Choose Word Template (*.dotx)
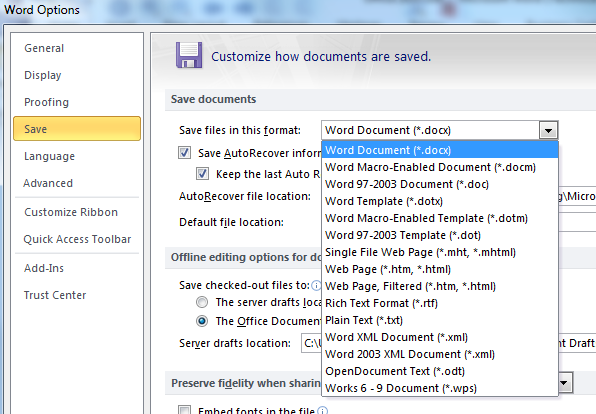 click(x=440, y=201)
